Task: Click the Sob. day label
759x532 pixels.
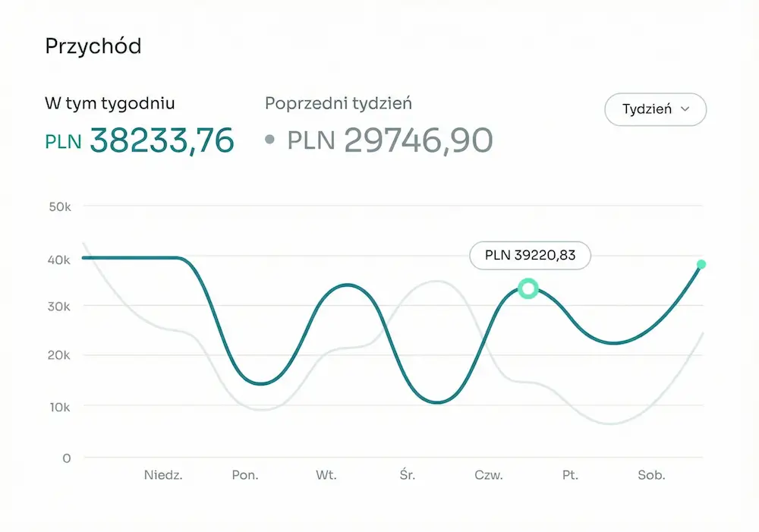Action: [x=651, y=476]
